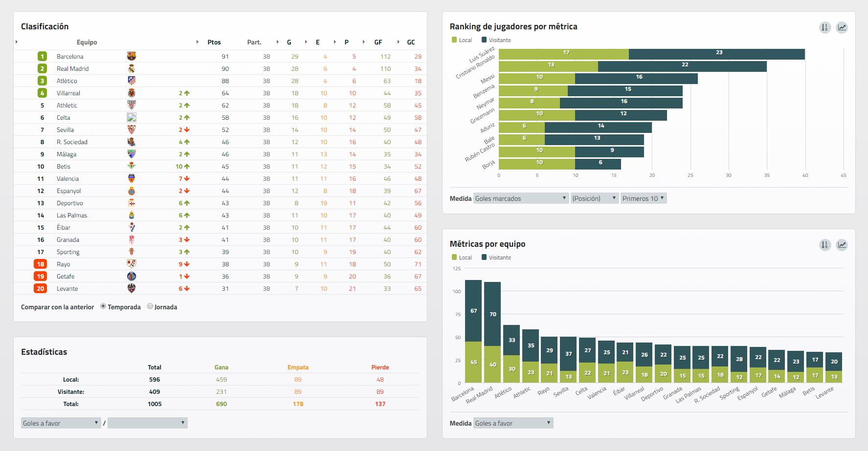
Task: Click the Real Madrid crest in the table
Action: [x=131, y=69]
